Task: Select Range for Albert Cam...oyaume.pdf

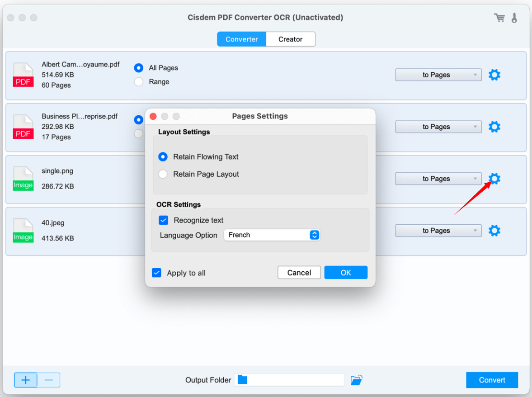Action: [138, 82]
